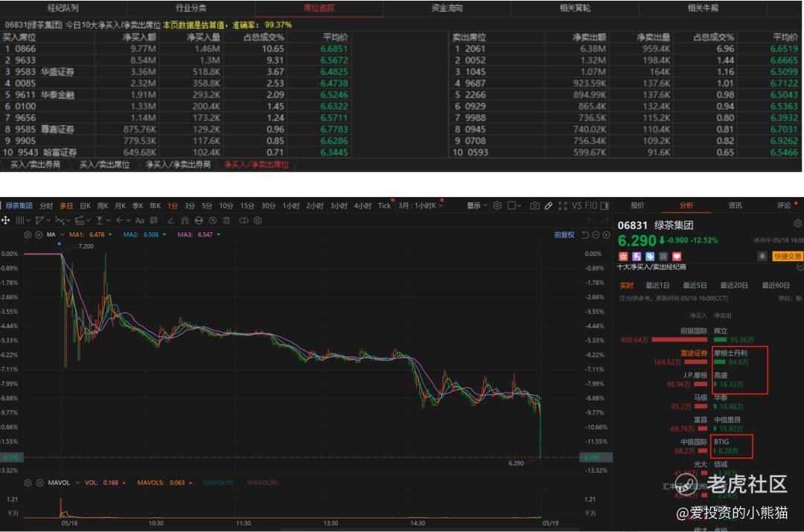Click the chart zoom-out minus icon
The width and height of the screenshot is (804, 532).
(x=596, y=234)
